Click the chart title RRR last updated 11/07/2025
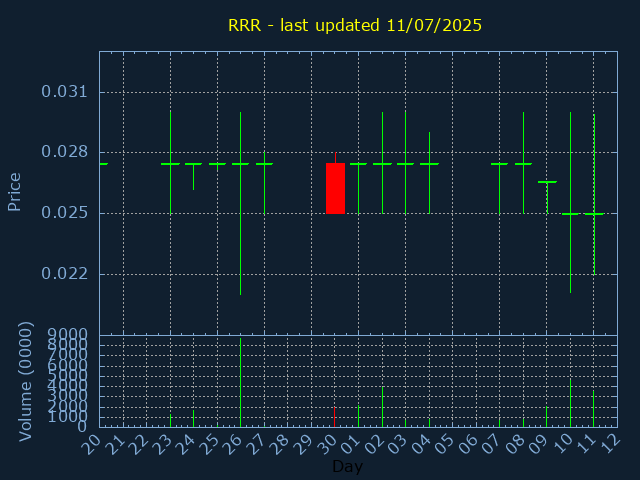Screen dimensions: 640x480 (x=355, y=25)
